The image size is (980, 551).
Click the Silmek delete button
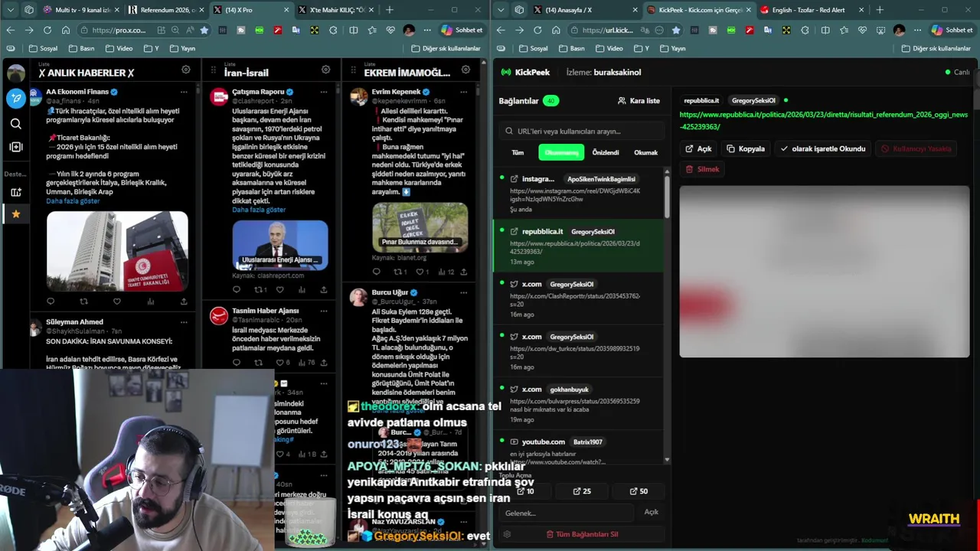point(702,168)
